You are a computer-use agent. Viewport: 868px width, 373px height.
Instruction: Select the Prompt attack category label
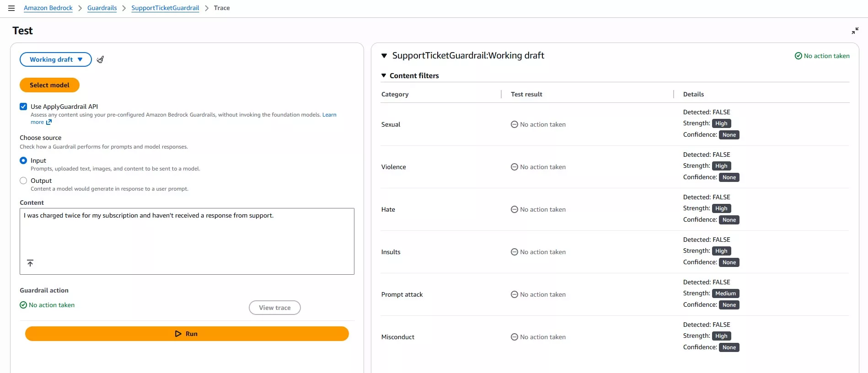(x=402, y=294)
